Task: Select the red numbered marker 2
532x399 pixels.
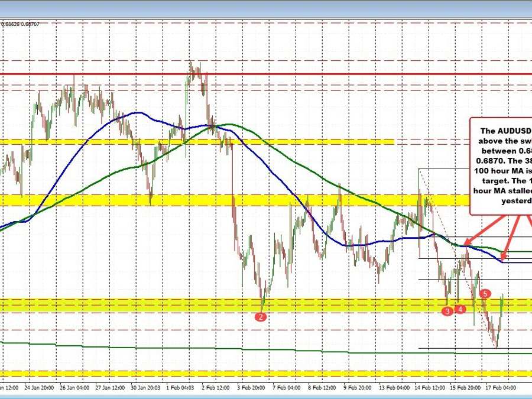Action: [x=260, y=316]
